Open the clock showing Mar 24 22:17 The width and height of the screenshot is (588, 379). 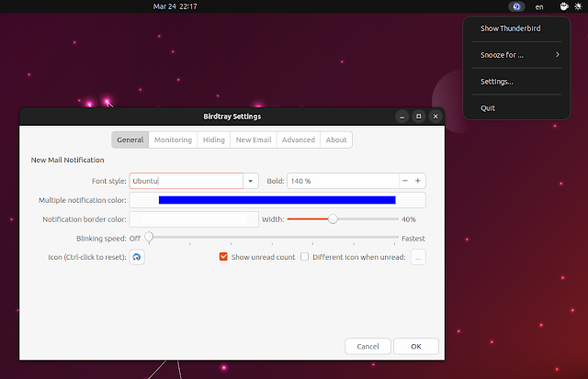175,6
